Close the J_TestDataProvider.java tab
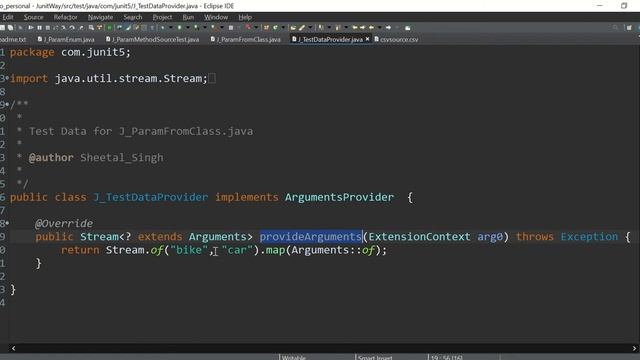 pyautogui.click(x=367, y=39)
